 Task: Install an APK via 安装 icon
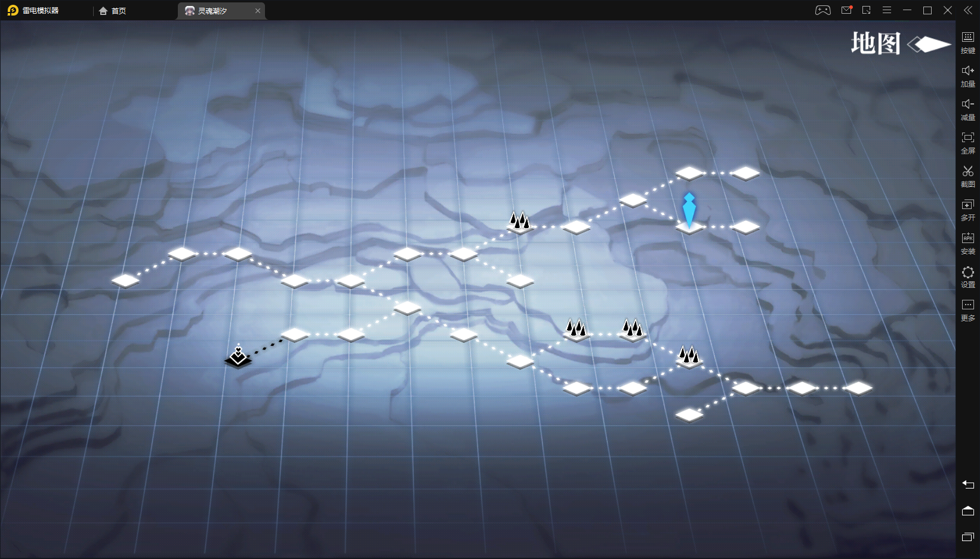point(968,243)
